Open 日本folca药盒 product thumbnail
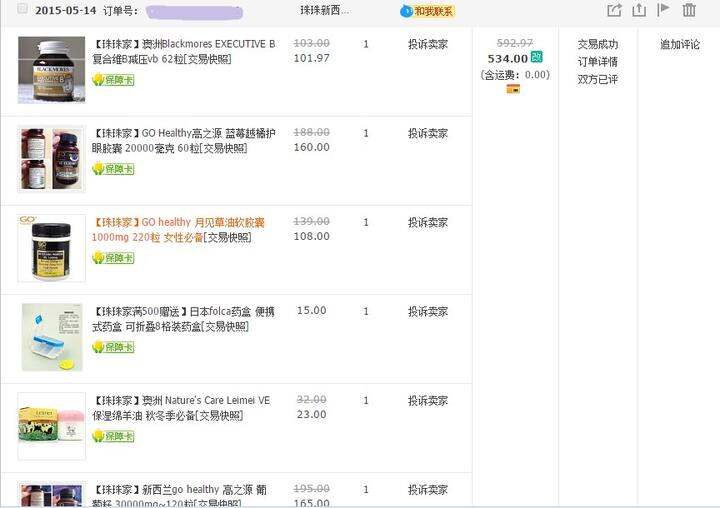 [51, 337]
